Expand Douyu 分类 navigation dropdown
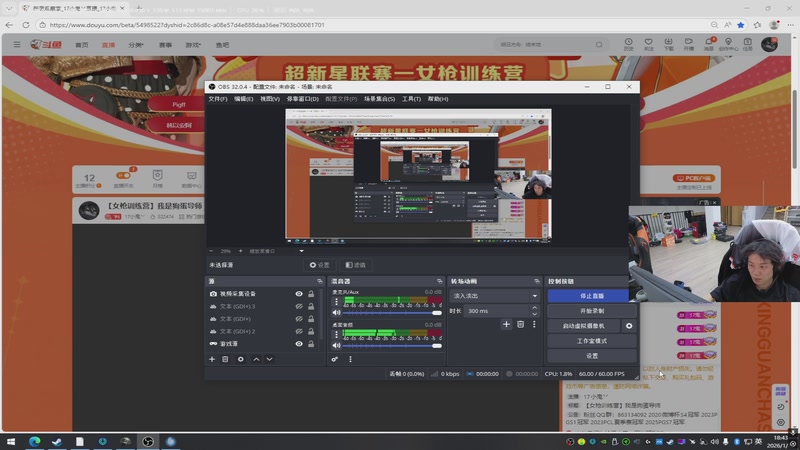 [136, 45]
